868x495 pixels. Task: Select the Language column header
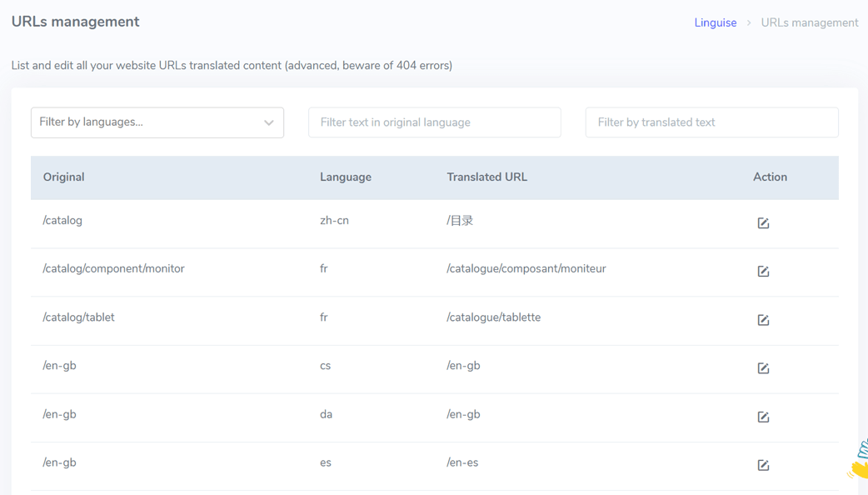(346, 177)
